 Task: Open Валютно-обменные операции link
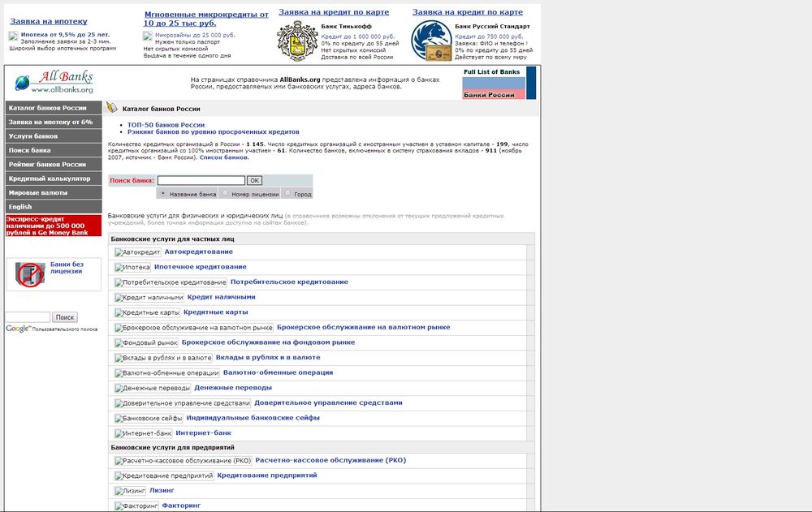coord(278,372)
